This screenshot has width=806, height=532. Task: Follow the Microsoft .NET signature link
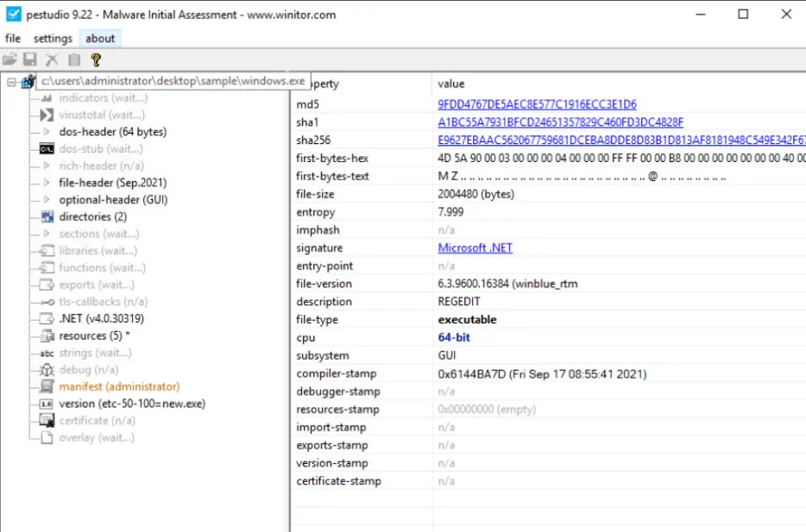tap(475, 248)
